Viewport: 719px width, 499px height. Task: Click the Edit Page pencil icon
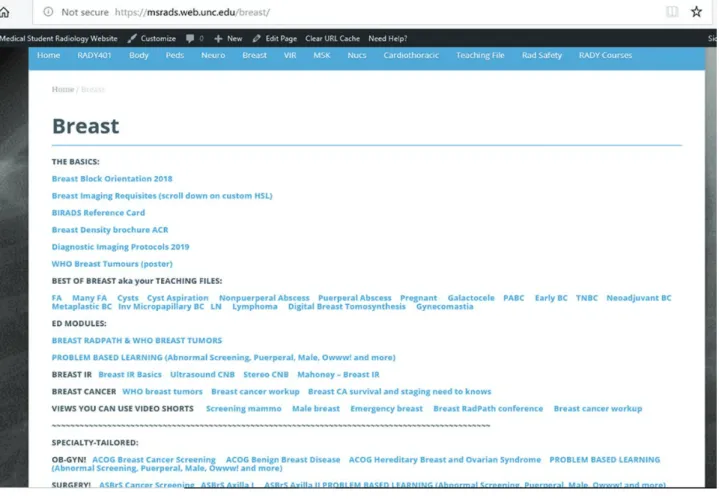pos(256,39)
